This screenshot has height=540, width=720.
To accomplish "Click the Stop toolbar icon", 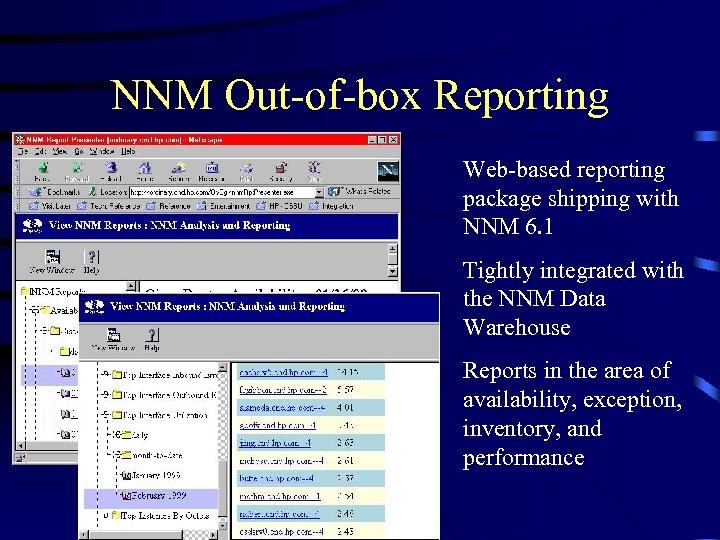I will [315, 168].
